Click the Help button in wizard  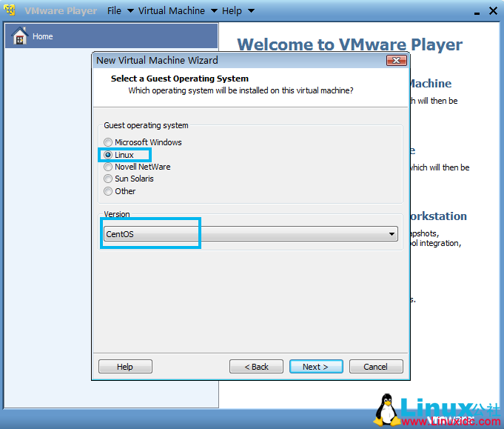[125, 367]
